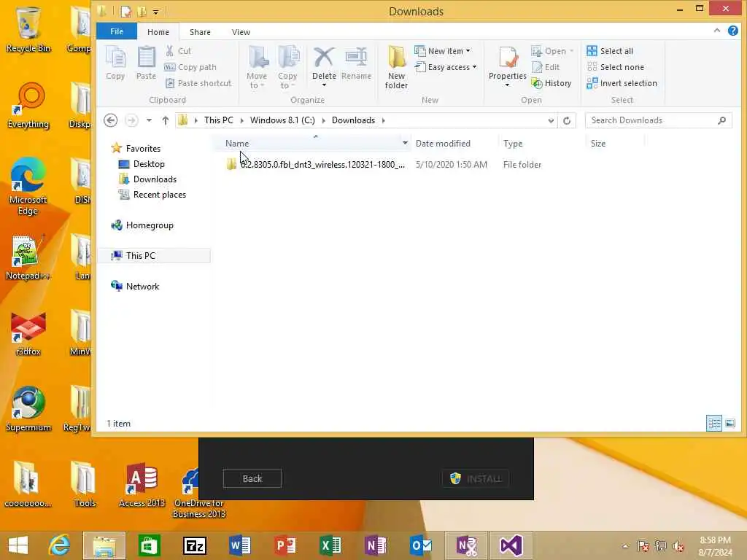The width and height of the screenshot is (747, 560).
Task: Open the Copy to dropdown
Action: [287, 67]
